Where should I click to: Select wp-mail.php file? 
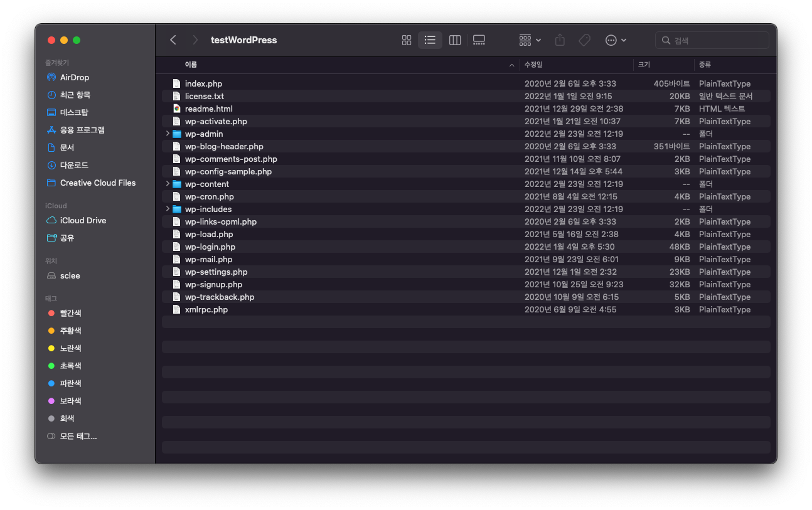(466, 259)
